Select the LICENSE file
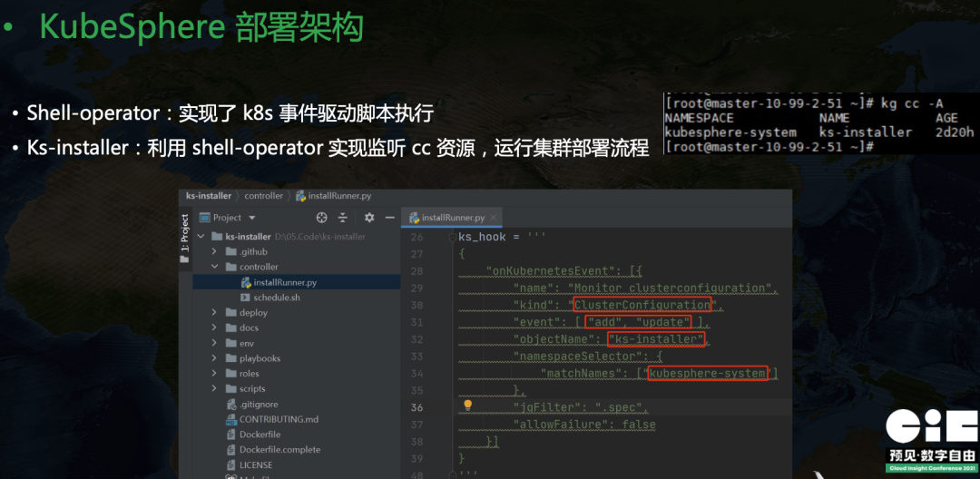The image size is (980, 479). pos(256,464)
